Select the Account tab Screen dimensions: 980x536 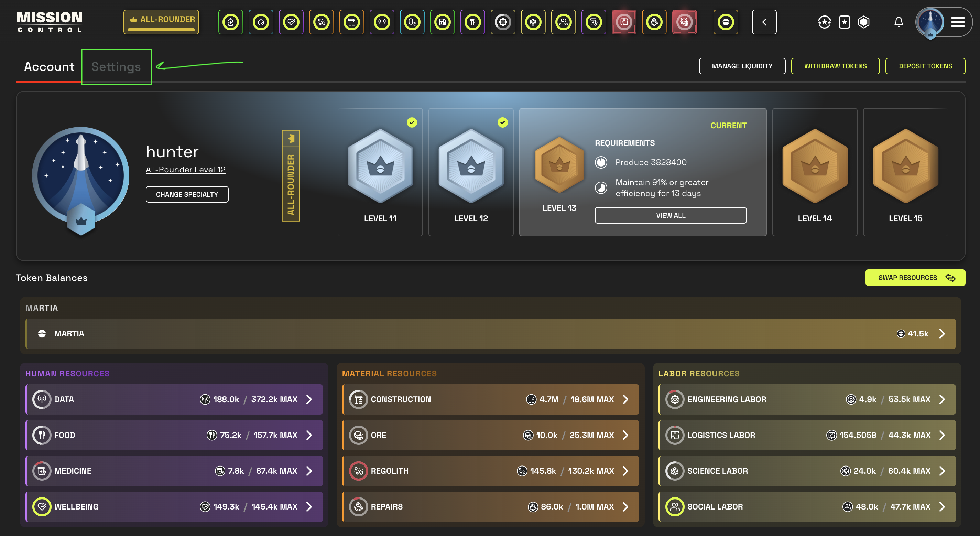(49, 67)
